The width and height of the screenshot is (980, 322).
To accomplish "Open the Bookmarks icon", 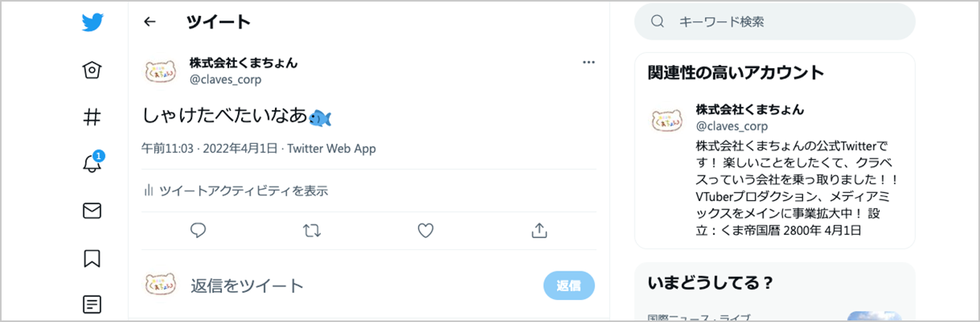I will click(x=92, y=258).
